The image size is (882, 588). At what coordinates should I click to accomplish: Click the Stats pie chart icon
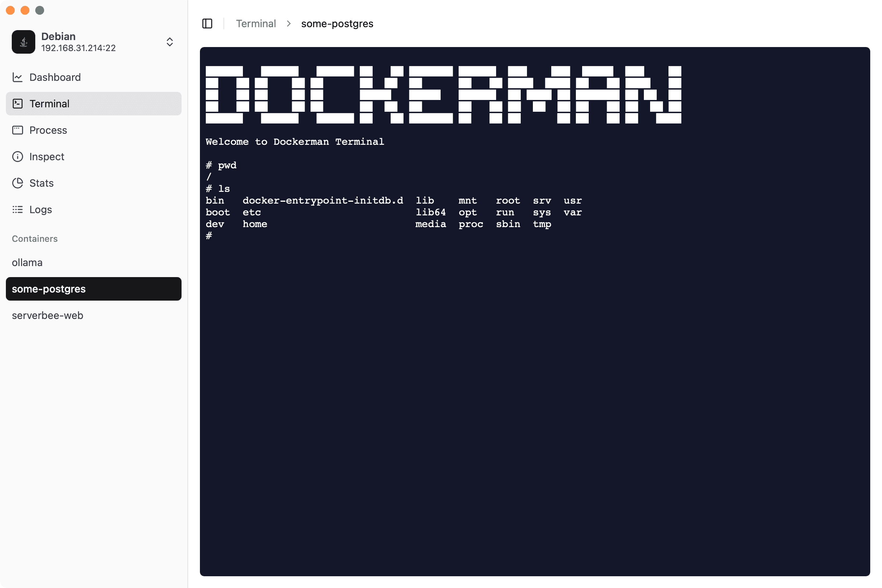(x=18, y=183)
